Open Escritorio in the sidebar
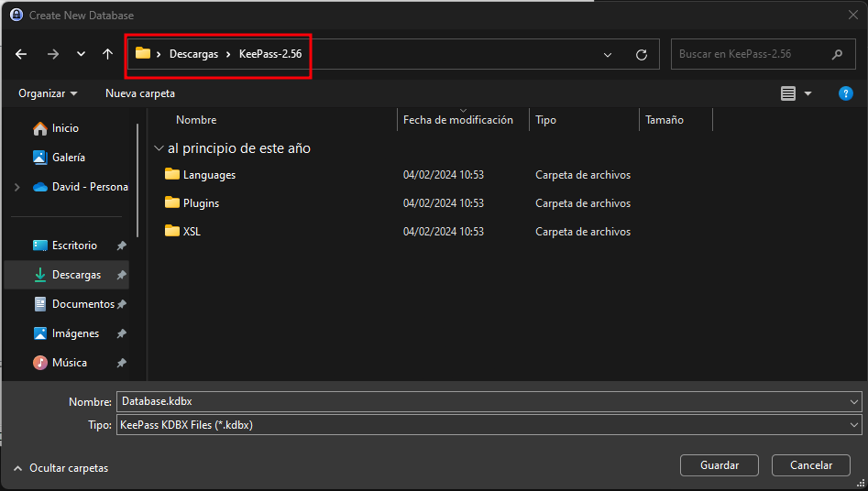Image resolution: width=868 pixels, height=491 pixels. click(74, 245)
